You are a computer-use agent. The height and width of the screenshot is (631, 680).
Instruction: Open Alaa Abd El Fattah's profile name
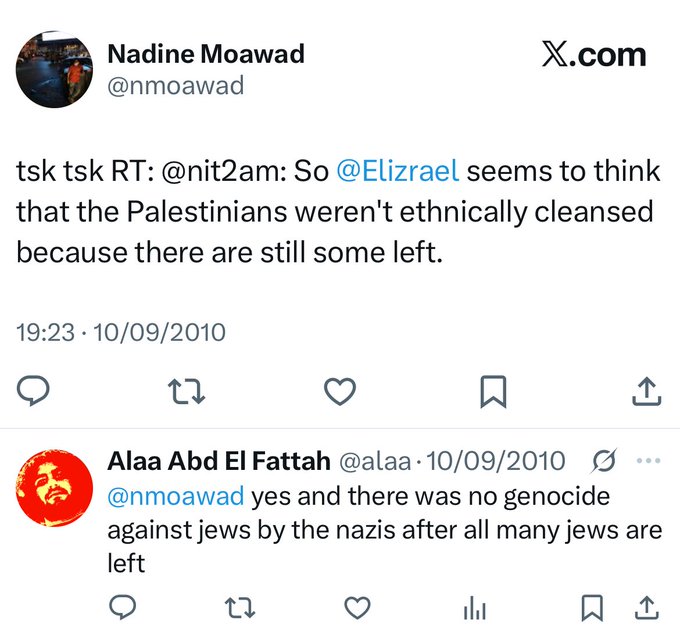pos(218,462)
